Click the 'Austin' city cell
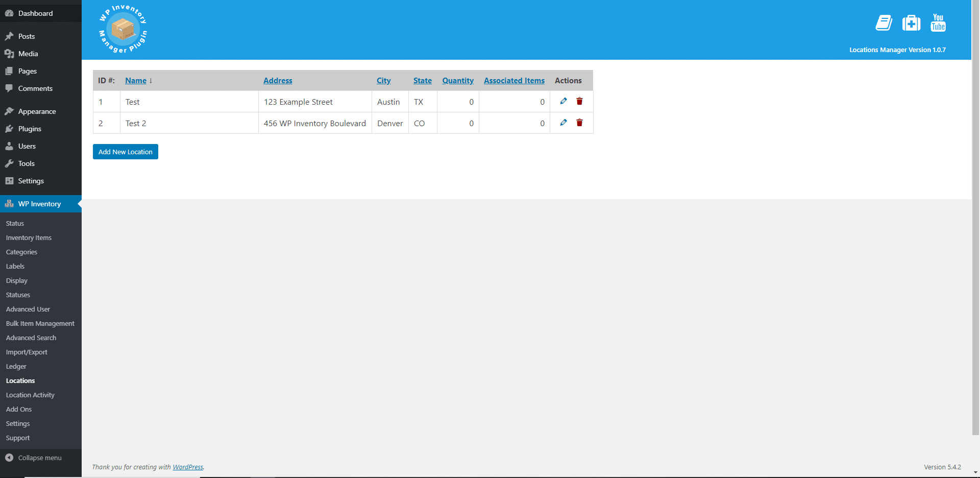Image resolution: width=980 pixels, height=478 pixels. point(390,102)
